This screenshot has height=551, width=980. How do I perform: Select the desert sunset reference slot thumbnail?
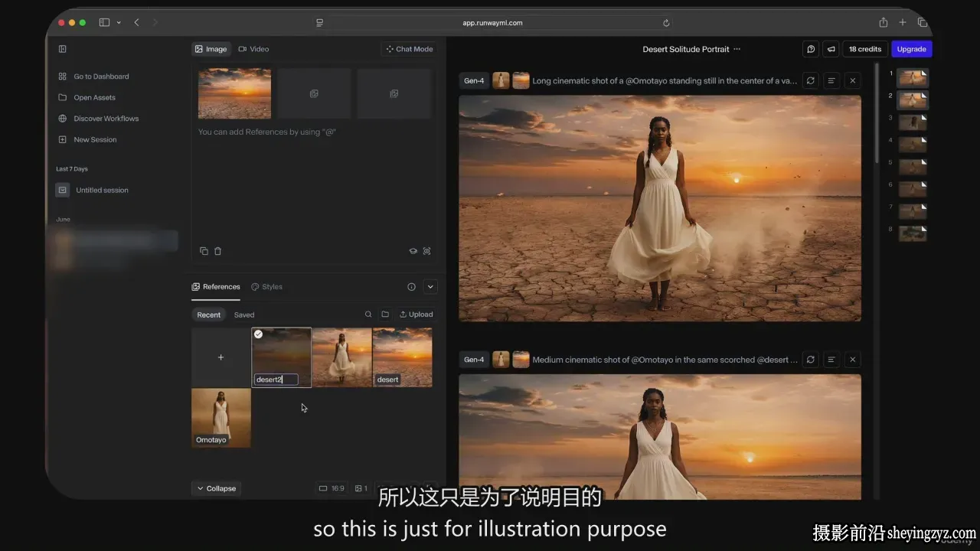[234, 93]
